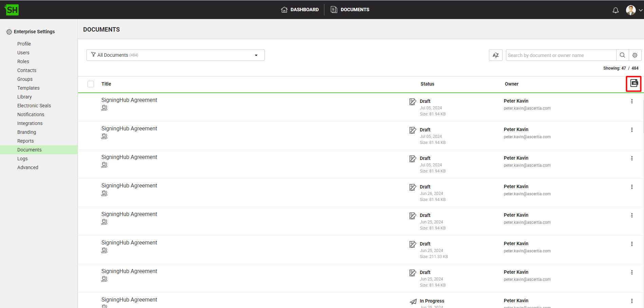The width and height of the screenshot is (644, 308).
Task: Click the search magnifier icon
Action: (622, 55)
